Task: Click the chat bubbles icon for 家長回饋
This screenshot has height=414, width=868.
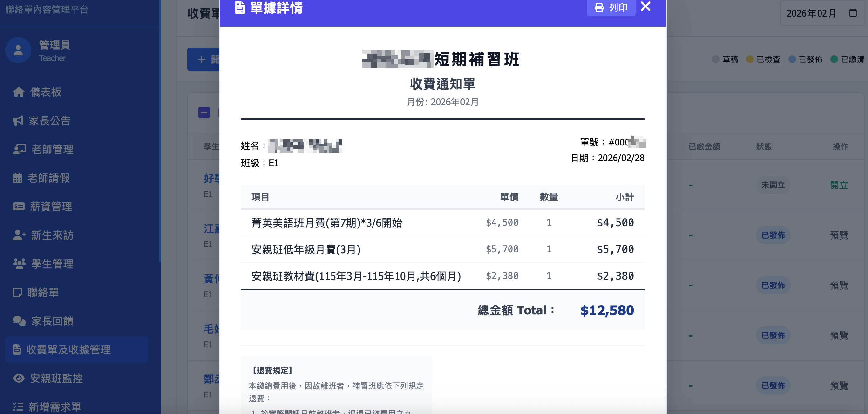Action: [20, 321]
